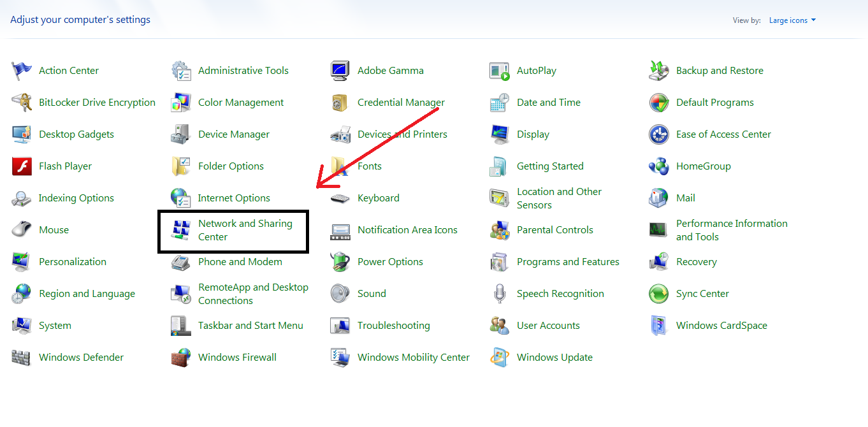Click the Internet Options globe icon
Viewport: 868px width, 427px height.
click(181, 198)
